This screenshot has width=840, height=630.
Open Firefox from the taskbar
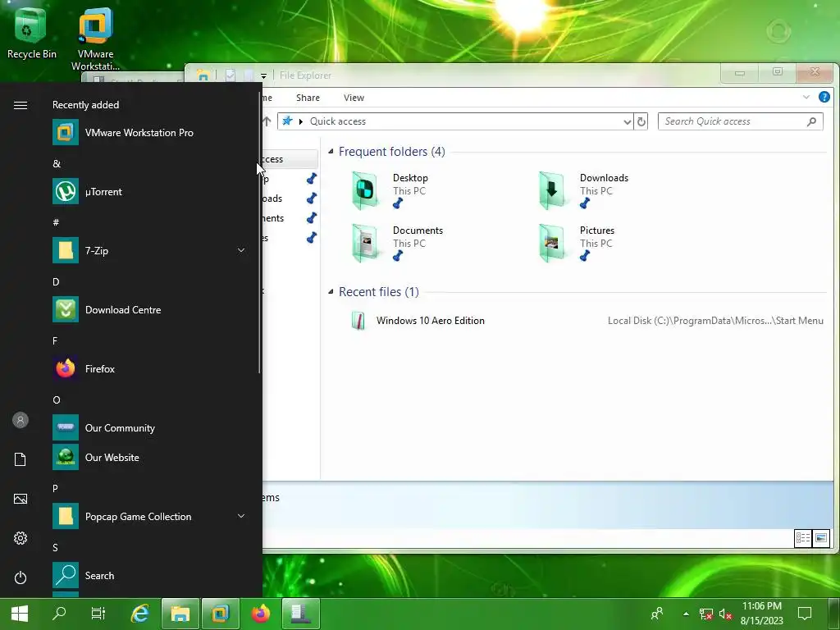[261, 614]
